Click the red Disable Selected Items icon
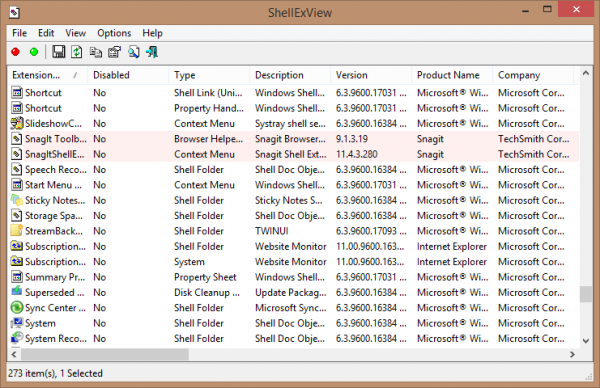Image resolution: width=600 pixels, height=388 pixels. 15,52
